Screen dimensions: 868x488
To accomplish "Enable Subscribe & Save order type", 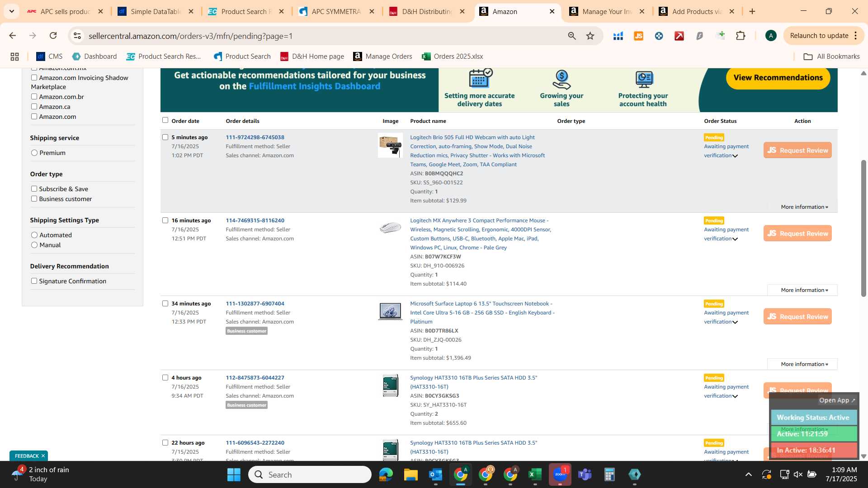I will click(x=34, y=189).
